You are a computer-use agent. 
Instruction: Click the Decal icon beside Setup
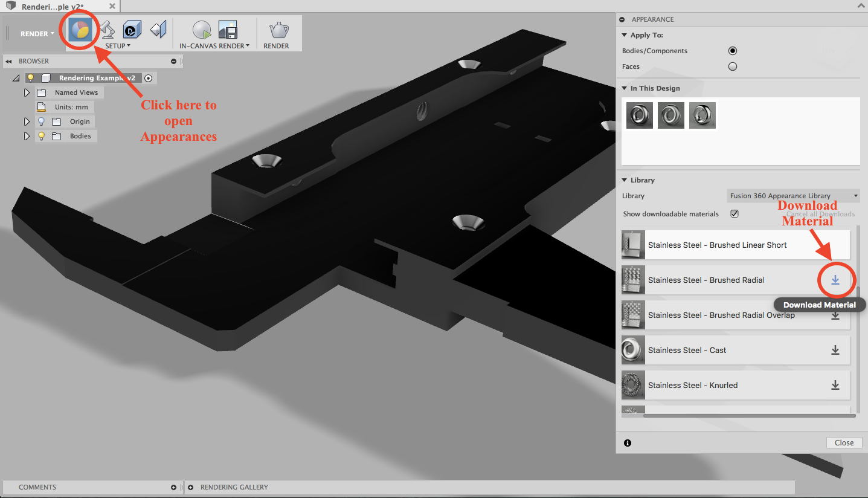(x=158, y=29)
